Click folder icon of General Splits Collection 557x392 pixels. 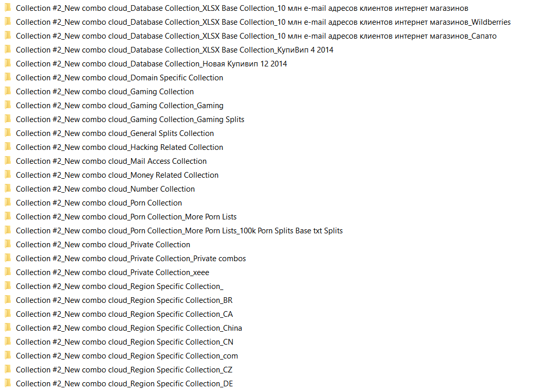coord(8,133)
